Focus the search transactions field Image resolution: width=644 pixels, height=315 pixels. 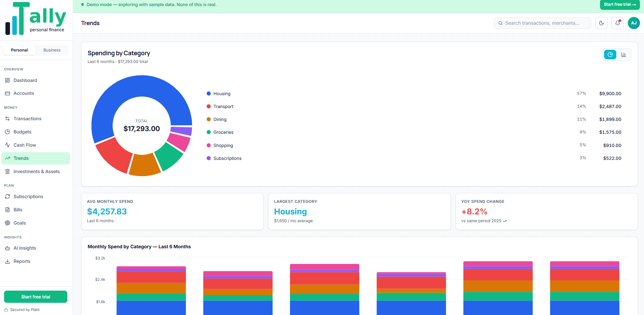(x=542, y=23)
